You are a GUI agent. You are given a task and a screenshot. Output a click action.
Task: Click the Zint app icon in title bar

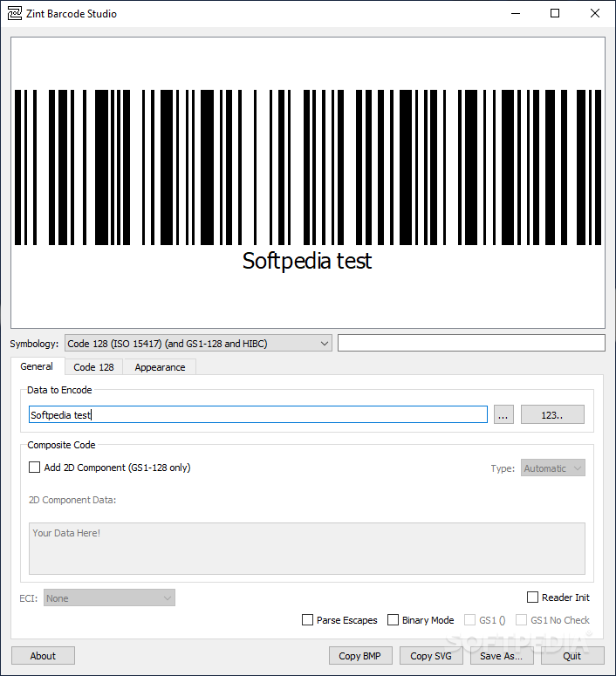(x=14, y=13)
